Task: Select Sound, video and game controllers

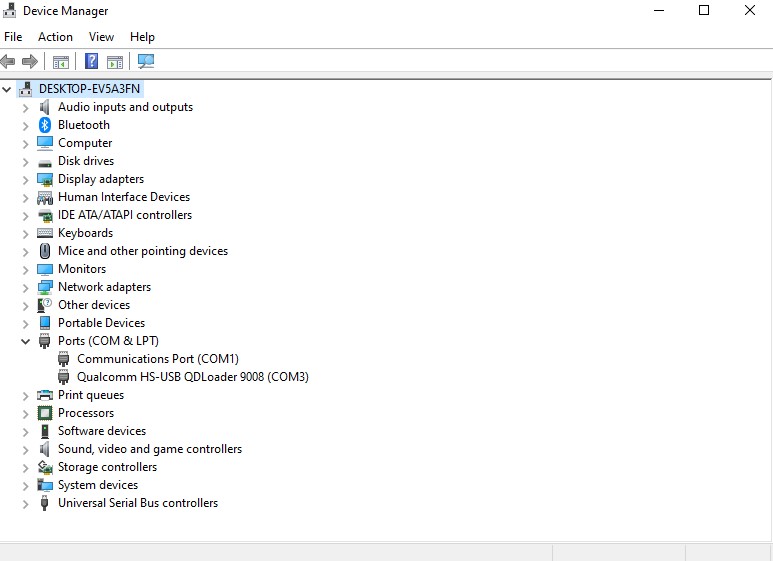Action: pos(149,449)
